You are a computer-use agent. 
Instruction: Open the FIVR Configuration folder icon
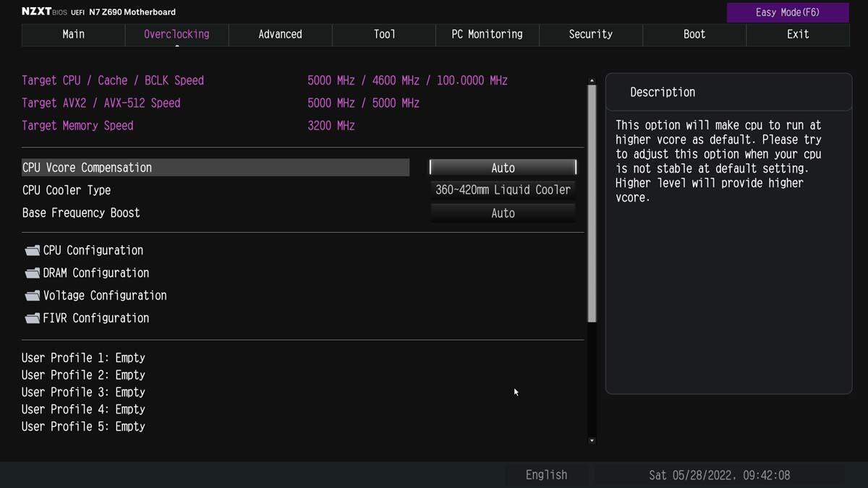coord(32,318)
